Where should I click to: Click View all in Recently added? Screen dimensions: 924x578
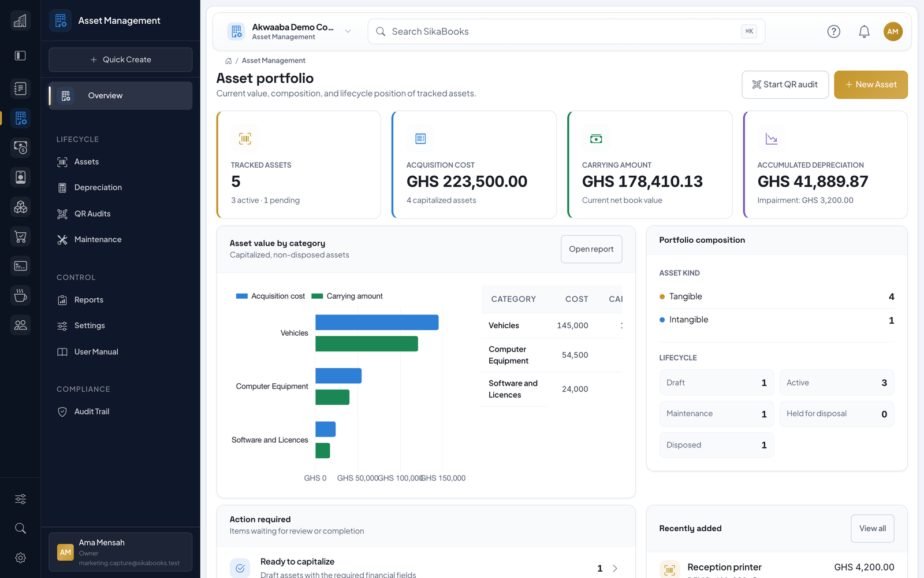pyautogui.click(x=873, y=528)
